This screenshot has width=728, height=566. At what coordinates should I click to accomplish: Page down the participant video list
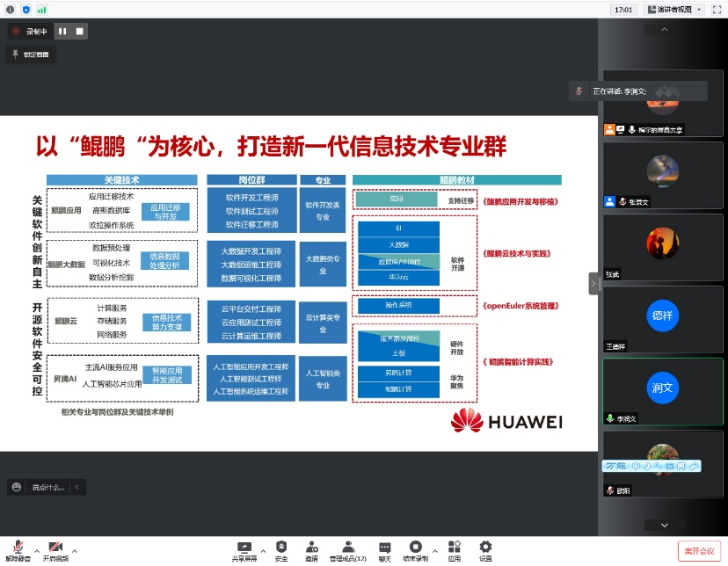[x=665, y=526]
